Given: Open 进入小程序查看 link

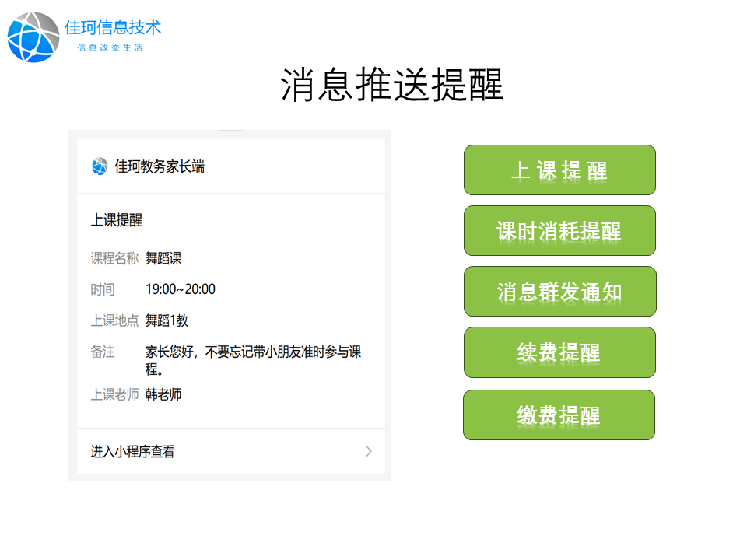Looking at the screenshot, I should point(133,452).
